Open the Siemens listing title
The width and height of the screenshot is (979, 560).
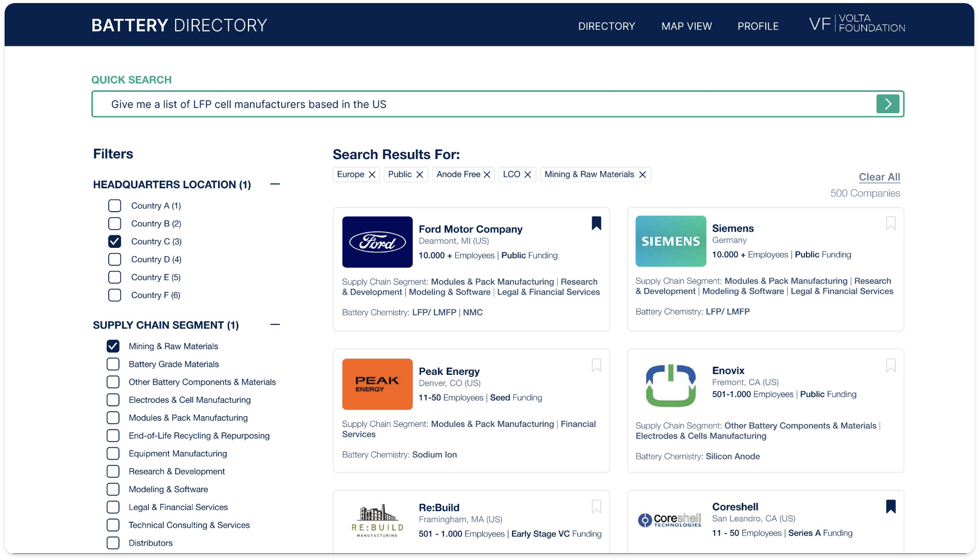tap(732, 228)
